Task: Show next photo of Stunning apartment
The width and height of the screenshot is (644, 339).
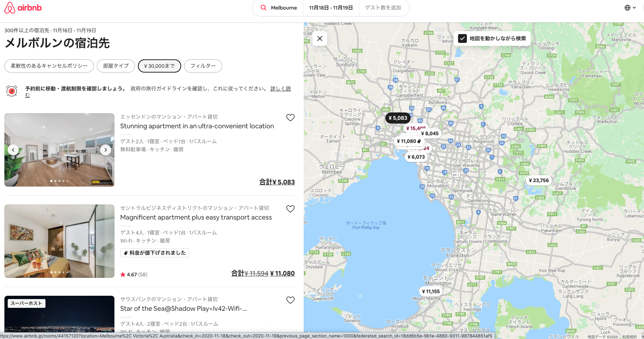Action: point(106,150)
